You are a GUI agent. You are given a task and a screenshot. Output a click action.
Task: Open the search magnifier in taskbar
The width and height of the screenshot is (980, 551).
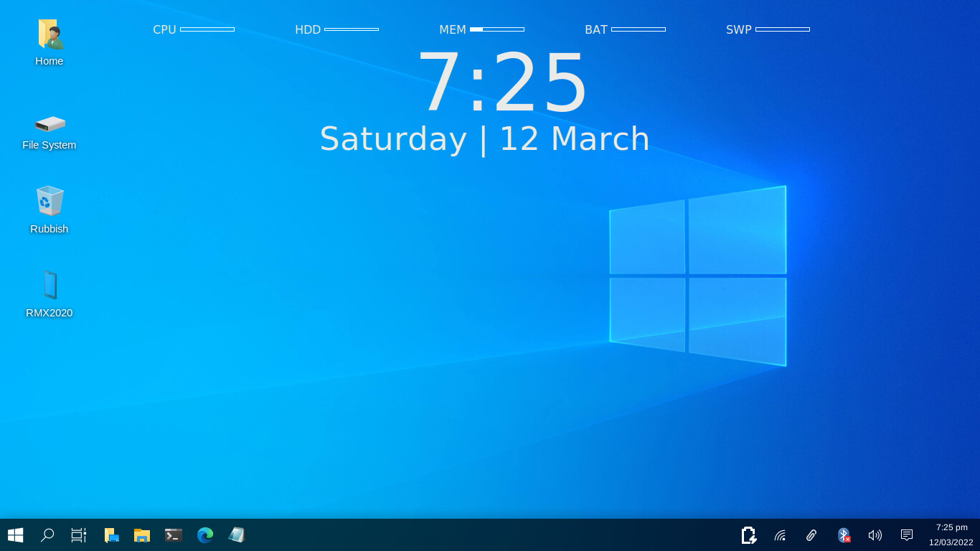click(x=47, y=535)
